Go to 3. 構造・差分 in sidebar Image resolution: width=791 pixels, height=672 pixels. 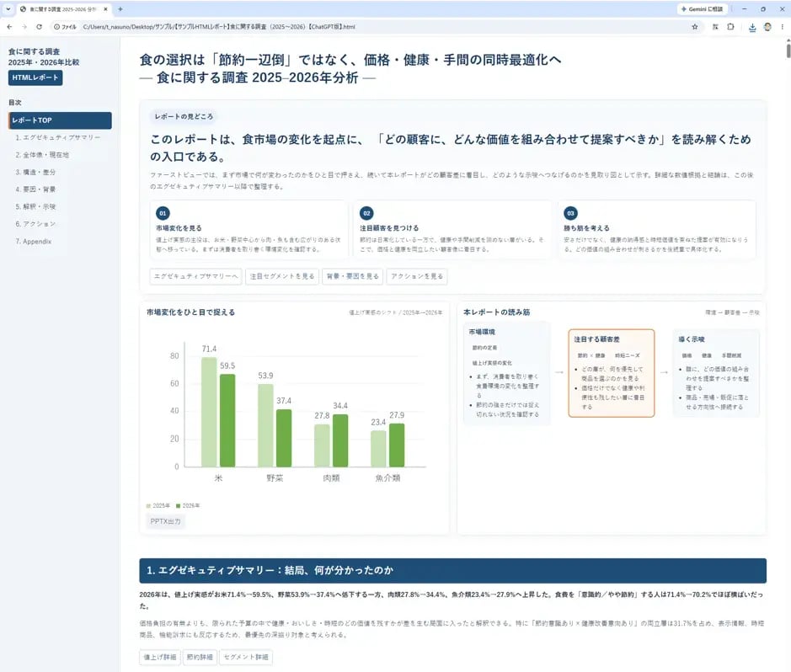[x=35, y=172]
